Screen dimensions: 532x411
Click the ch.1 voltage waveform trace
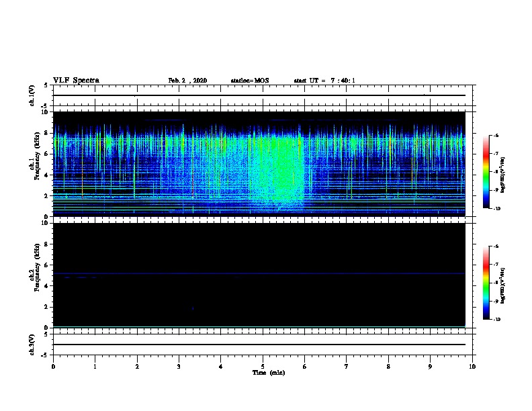tap(259, 95)
